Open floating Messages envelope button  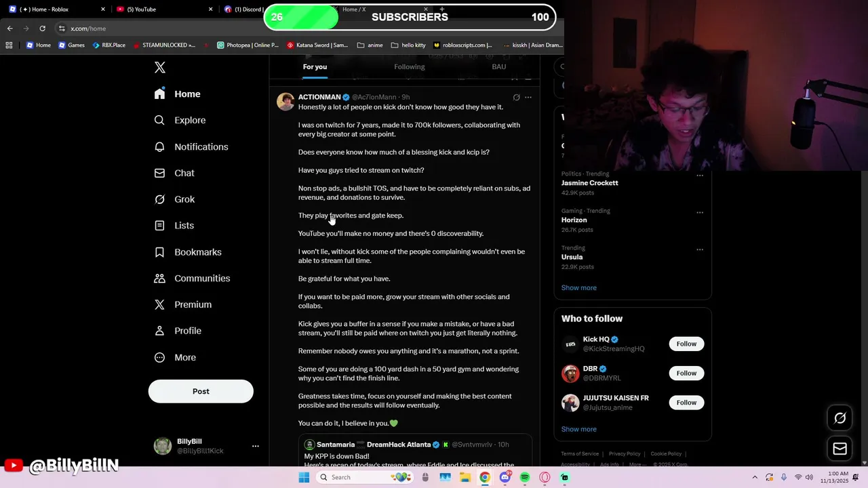pyautogui.click(x=840, y=449)
